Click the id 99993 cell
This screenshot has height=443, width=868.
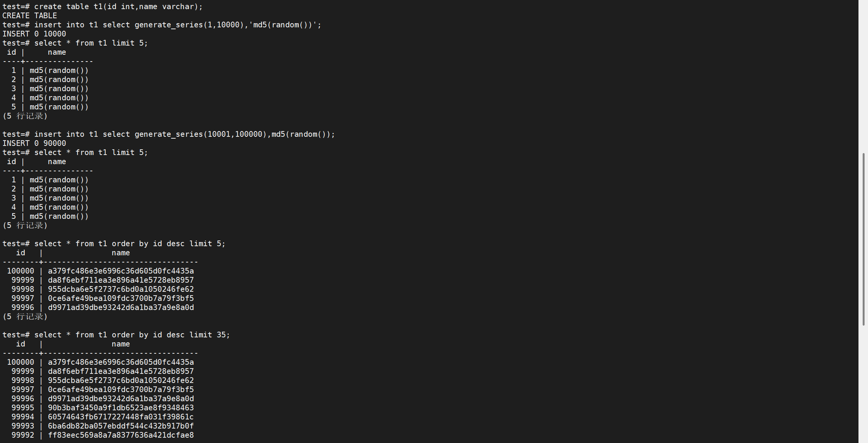(x=22, y=426)
